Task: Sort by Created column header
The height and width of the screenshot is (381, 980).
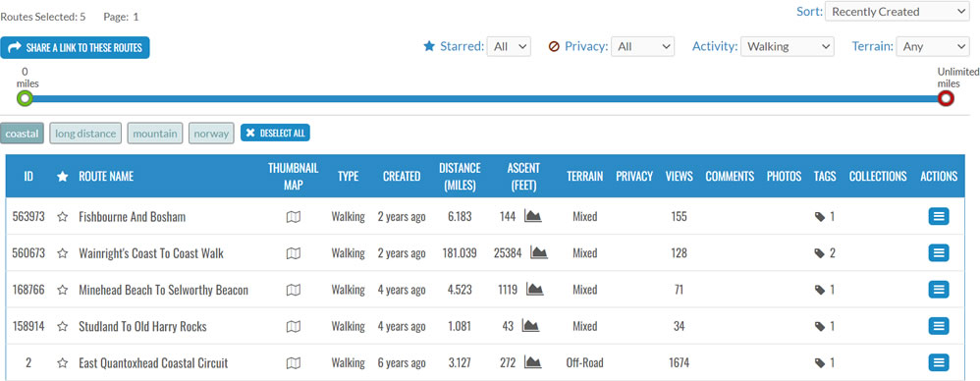Action: 402,176
